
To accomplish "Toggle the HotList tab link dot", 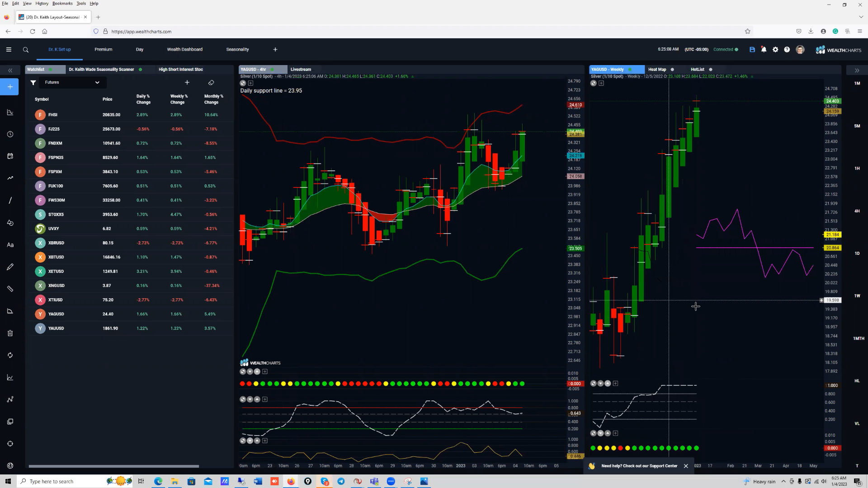I will point(711,70).
